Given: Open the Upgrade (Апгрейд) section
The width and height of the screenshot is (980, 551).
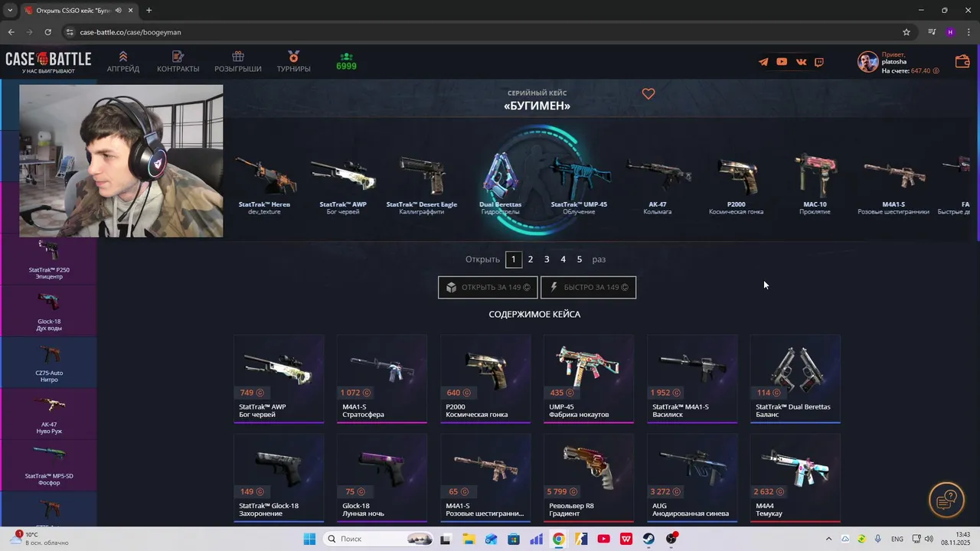Looking at the screenshot, I should click(x=123, y=62).
